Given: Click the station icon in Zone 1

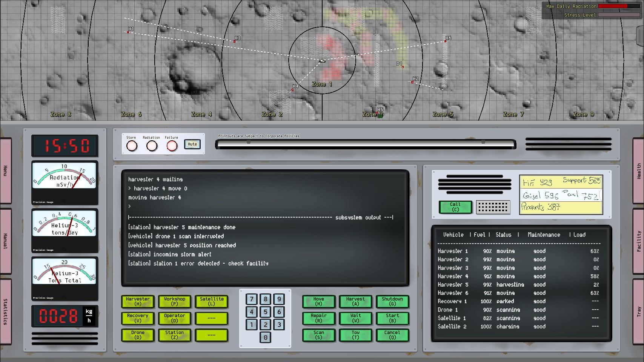Looking at the screenshot, I should 322,61.
